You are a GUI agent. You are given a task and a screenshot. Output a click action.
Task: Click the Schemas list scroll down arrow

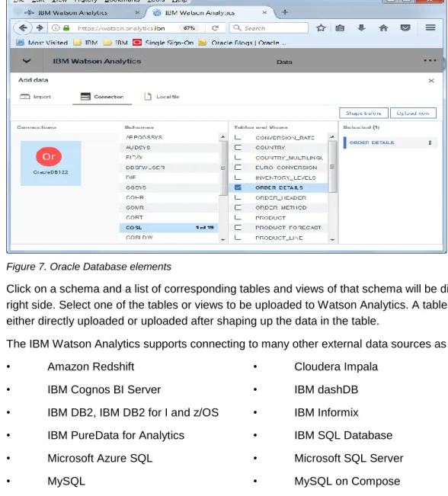point(222,239)
